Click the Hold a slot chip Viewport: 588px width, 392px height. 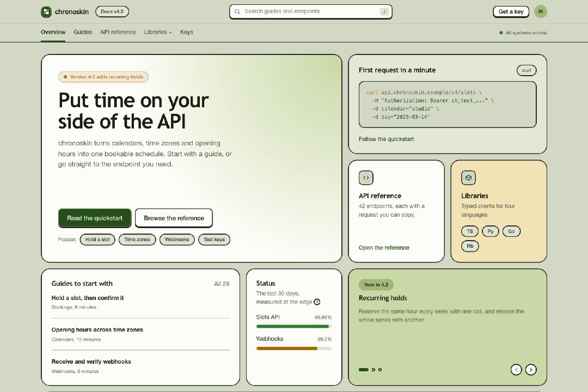tap(97, 240)
